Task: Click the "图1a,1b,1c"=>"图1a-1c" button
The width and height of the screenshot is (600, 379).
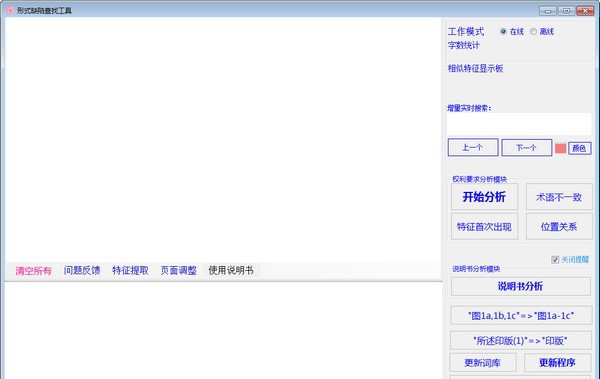Action: (x=521, y=315)
